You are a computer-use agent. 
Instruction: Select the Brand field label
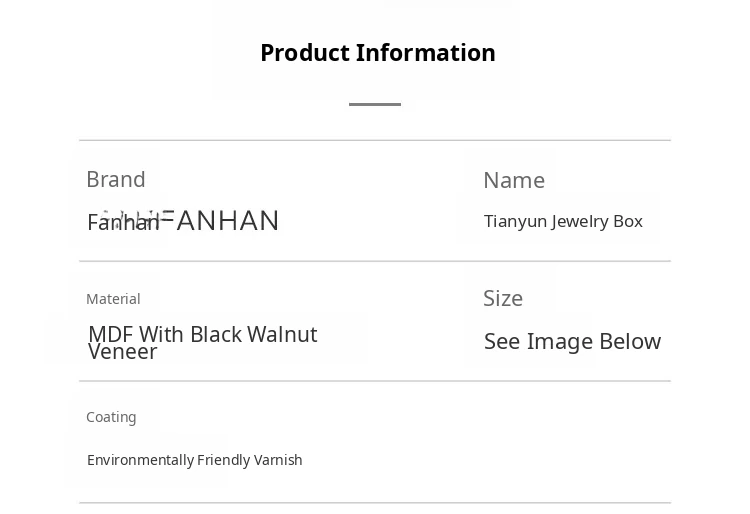116,180
